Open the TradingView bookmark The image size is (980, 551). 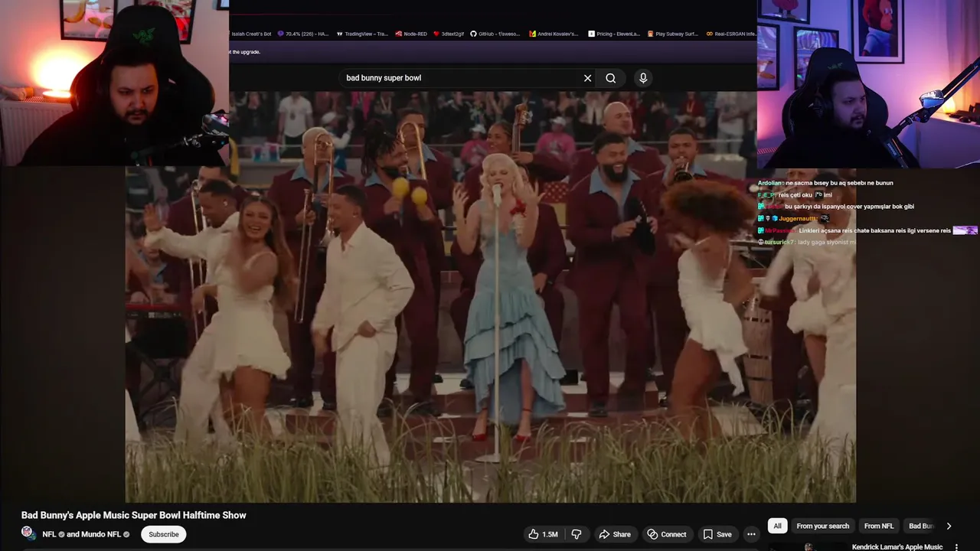pyautogui.click(x=362, y=34)
